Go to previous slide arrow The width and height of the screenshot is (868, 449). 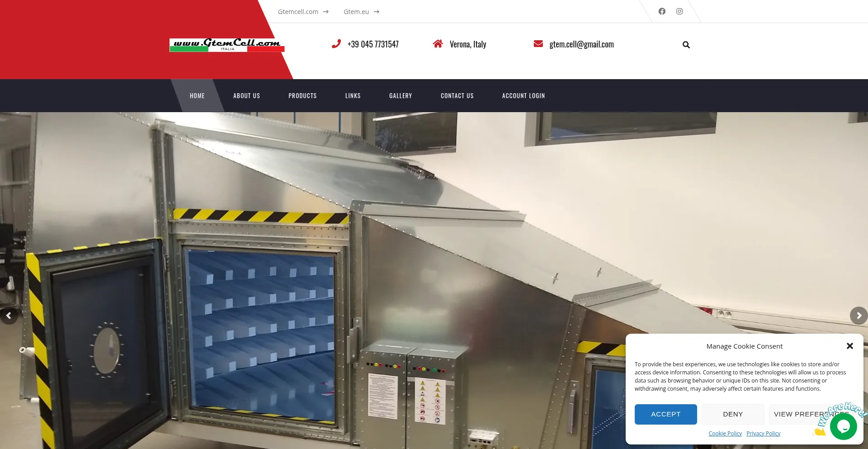coord(9,316)
